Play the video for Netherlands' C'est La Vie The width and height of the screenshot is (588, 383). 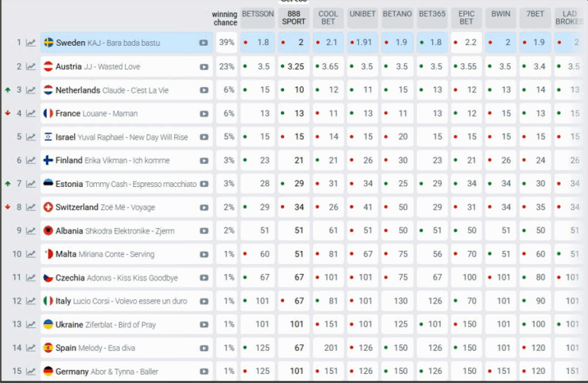[x=204, y=90]
